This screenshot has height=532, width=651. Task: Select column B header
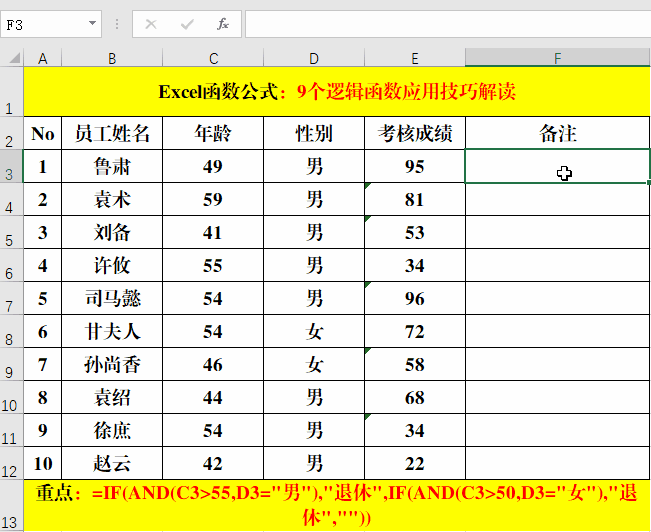(x=112, y=58)
